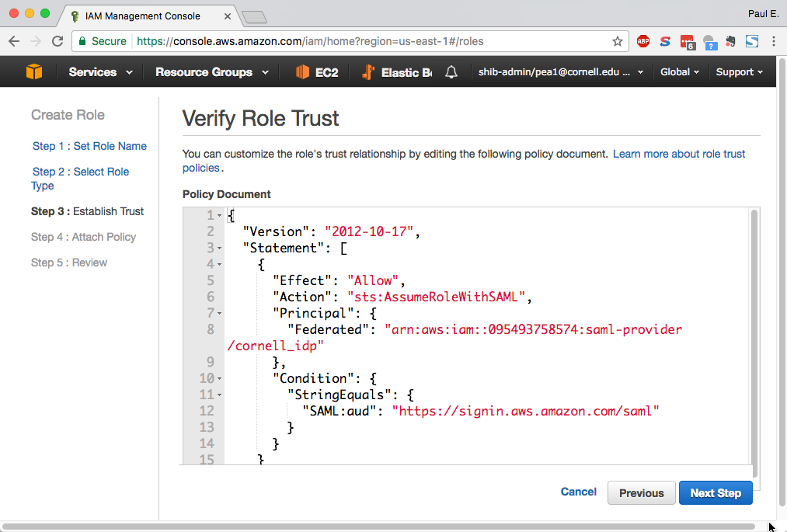
Task: Click the Previous button
Action: point(642,493)
